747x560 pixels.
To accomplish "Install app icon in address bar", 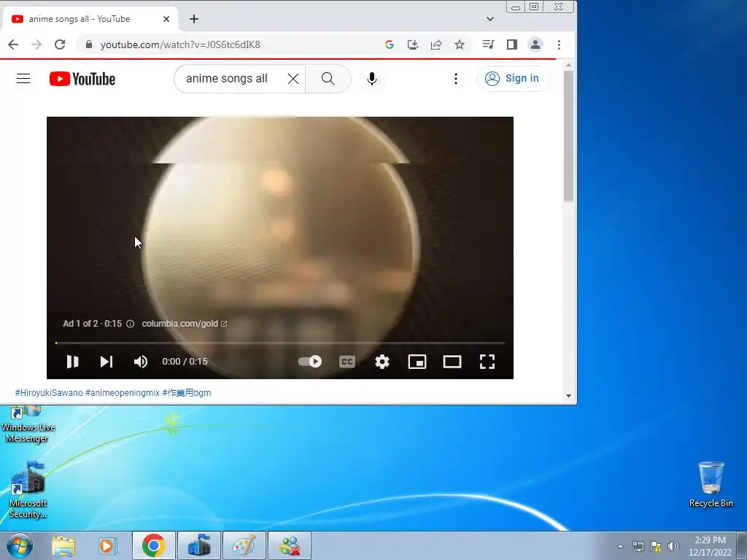I will [x=413, y=44].
